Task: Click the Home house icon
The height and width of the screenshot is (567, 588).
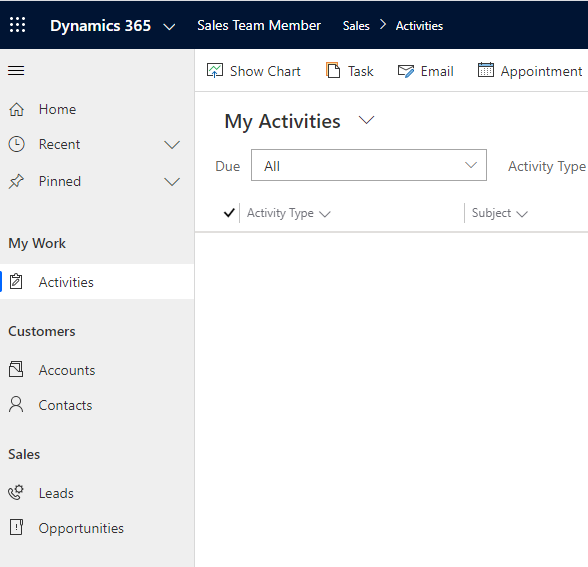Action: 16,109
